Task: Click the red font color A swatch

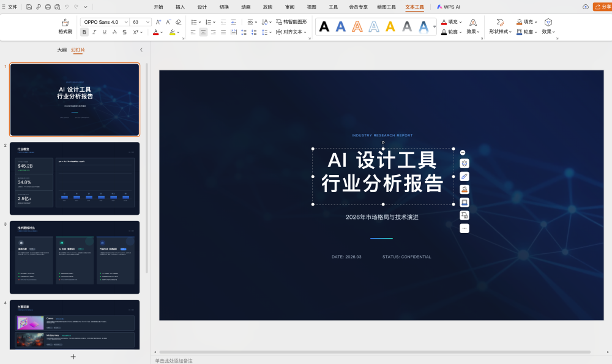Action: 155,32
